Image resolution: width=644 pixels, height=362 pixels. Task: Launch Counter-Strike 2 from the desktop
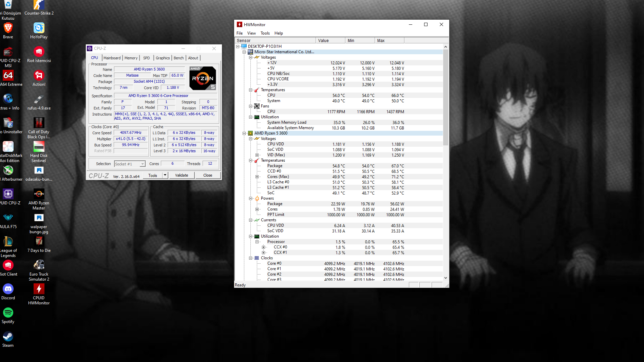[x=39, y=8]
